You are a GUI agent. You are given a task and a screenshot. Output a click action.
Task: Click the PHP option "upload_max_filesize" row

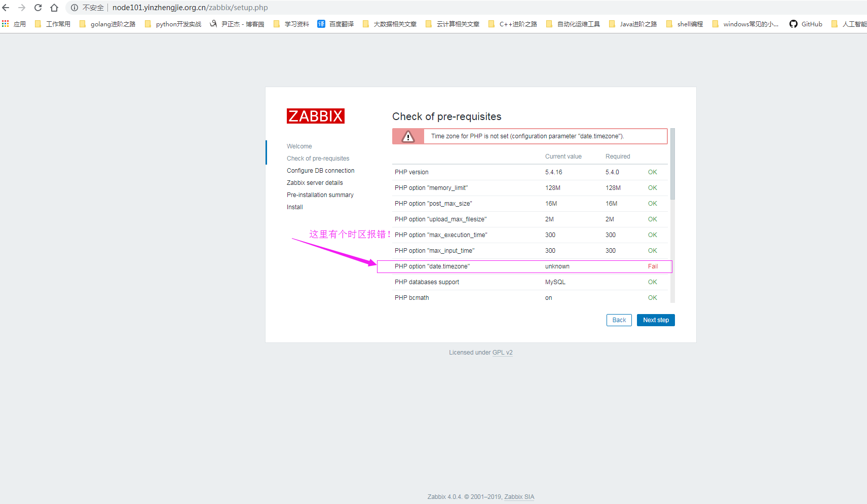pyautogui.click(x=530, y=219)
